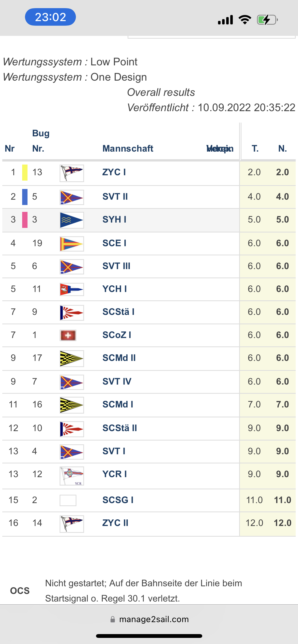Image resolution: width=298 pixels, height=644 pixels.
Task: Tap the SYH I blue wave pennant
Action: pos(72,220)
